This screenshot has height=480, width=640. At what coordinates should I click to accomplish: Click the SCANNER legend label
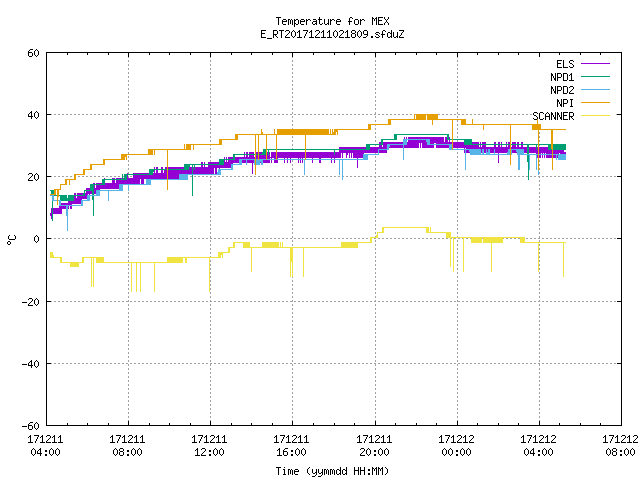pos(553,116)
